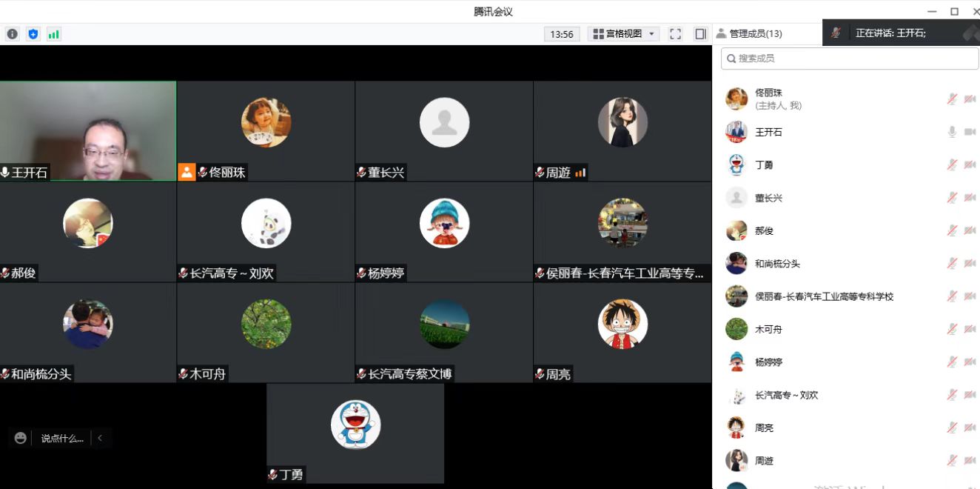Open the 宫格视图 layout dropdown
The image size is (980, 489).
[623, 34]
